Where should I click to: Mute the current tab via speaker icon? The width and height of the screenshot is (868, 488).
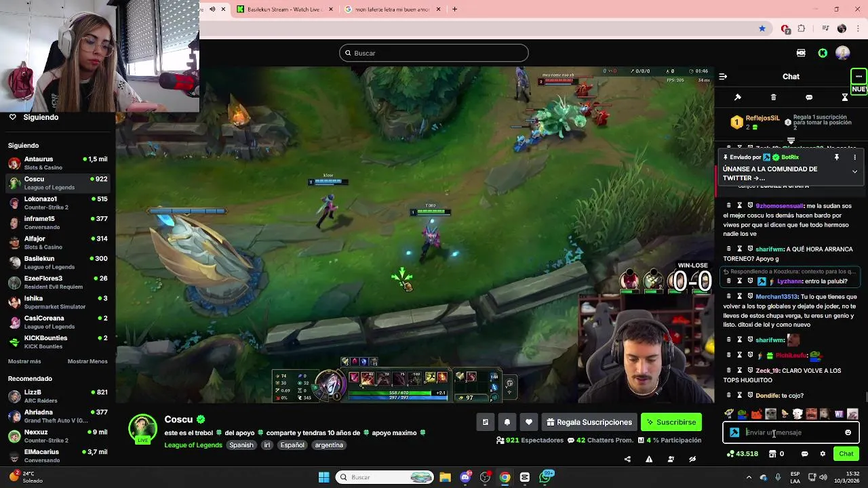click(x=212, y=9)
